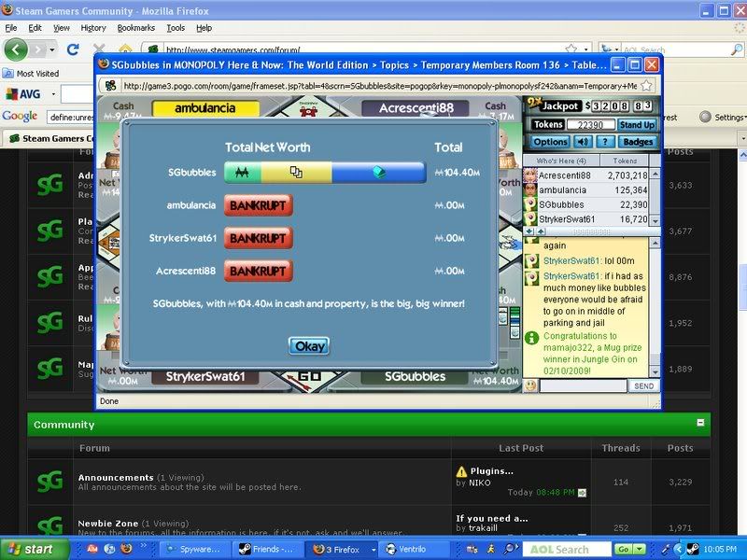Bookmark the pogo game page with the star

[x=646, y=86]
